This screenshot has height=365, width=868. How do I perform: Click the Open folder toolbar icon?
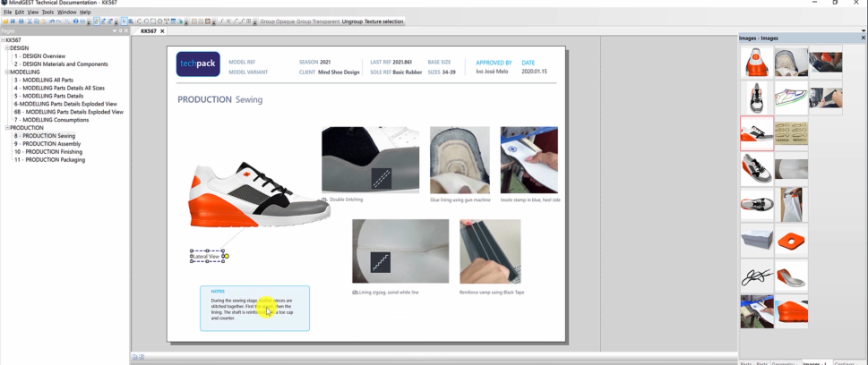tap(5, 21)
